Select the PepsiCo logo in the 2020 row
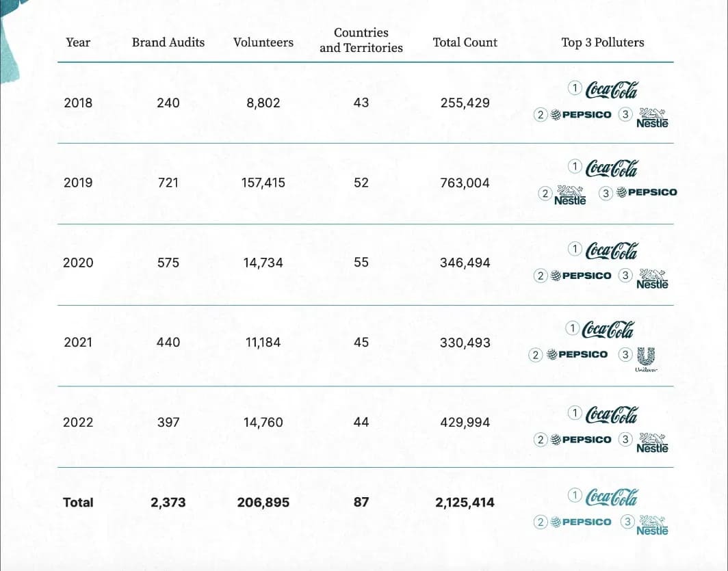Screen dimensions: 728x571 581,276
